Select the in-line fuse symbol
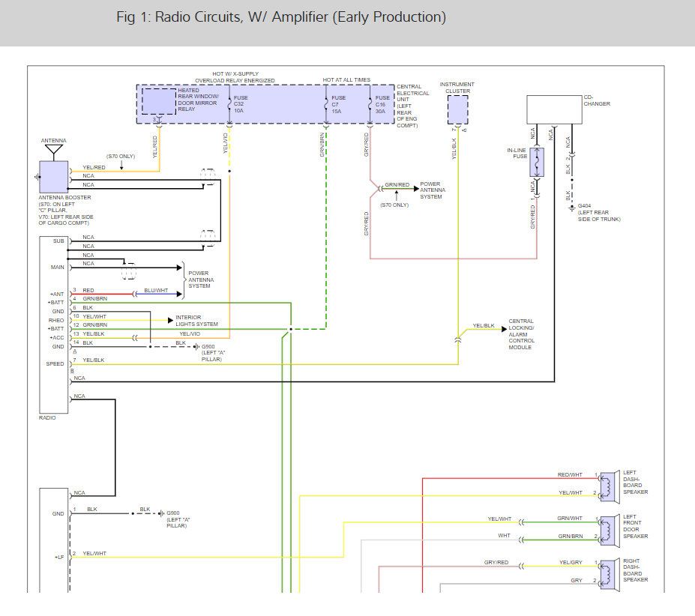 click(x=537, y=162)
